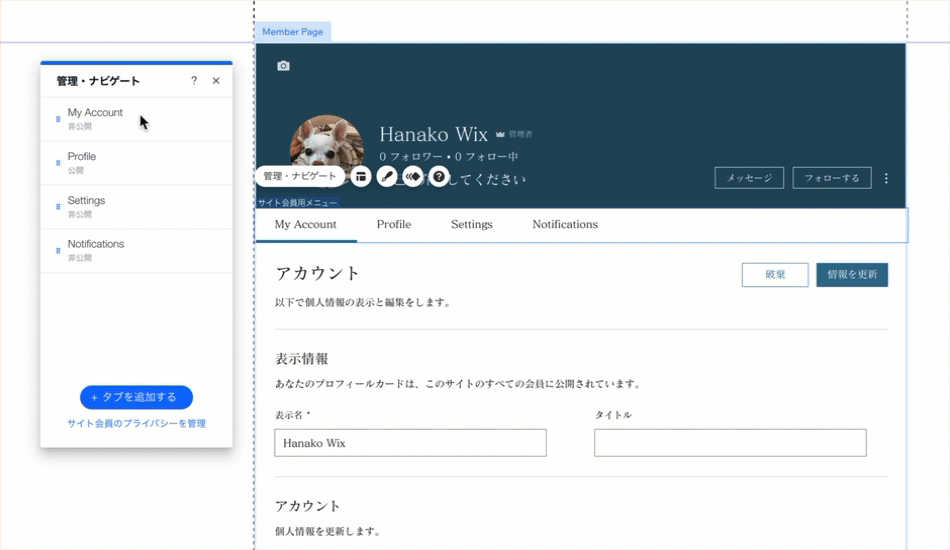This screenshot has width=950, height=550.
Task: Click the Hanako Wix profile picture
Action: click(x=326, y=146)
